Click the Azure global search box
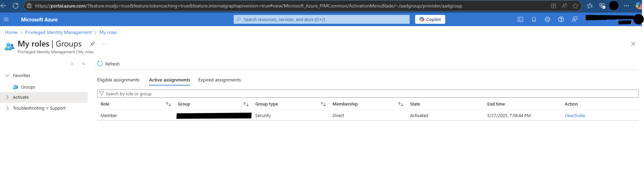This screenshot has width=644, height=170. coord(322,19)
